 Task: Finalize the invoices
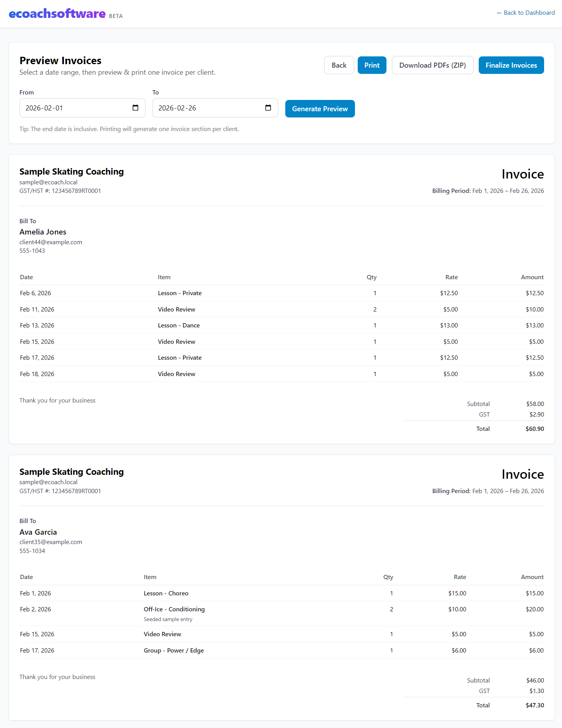[x=511, y=65]
